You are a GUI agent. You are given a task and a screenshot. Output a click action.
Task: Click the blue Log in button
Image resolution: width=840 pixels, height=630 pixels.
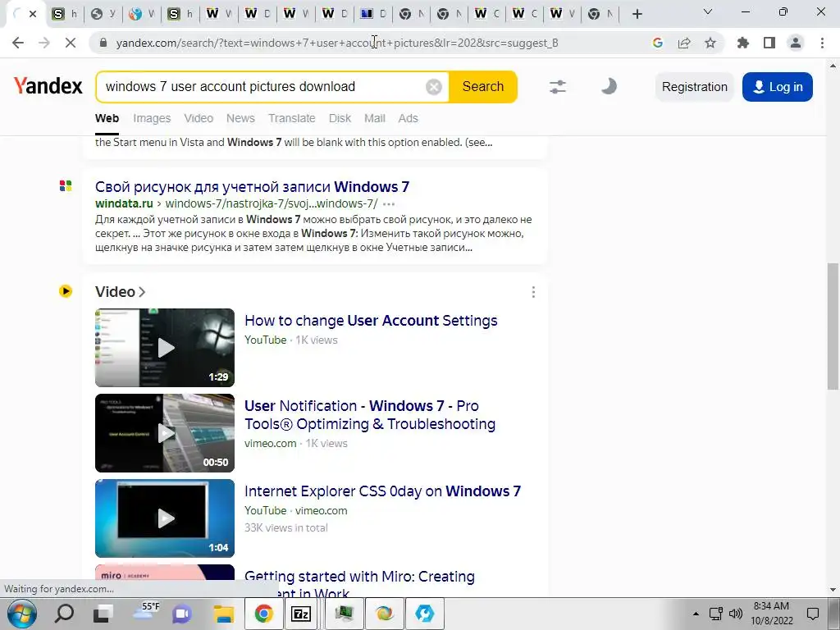coord(778,87)
